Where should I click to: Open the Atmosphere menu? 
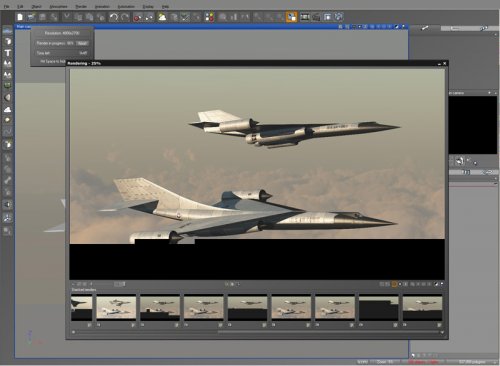(58, 6)
